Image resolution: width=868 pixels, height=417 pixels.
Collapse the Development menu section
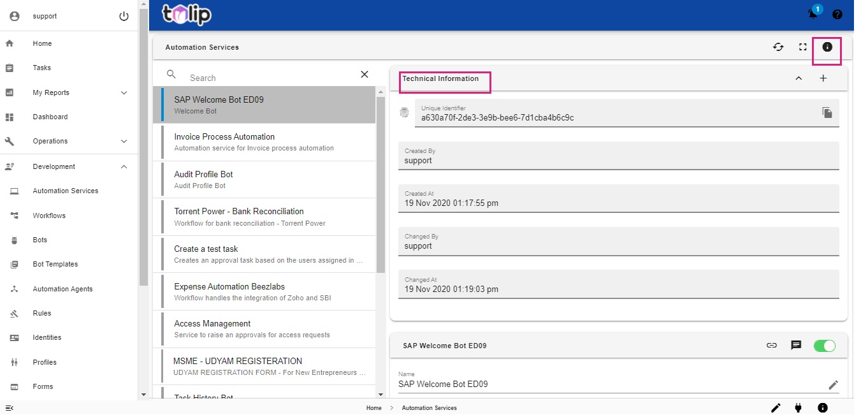(124, 166)
